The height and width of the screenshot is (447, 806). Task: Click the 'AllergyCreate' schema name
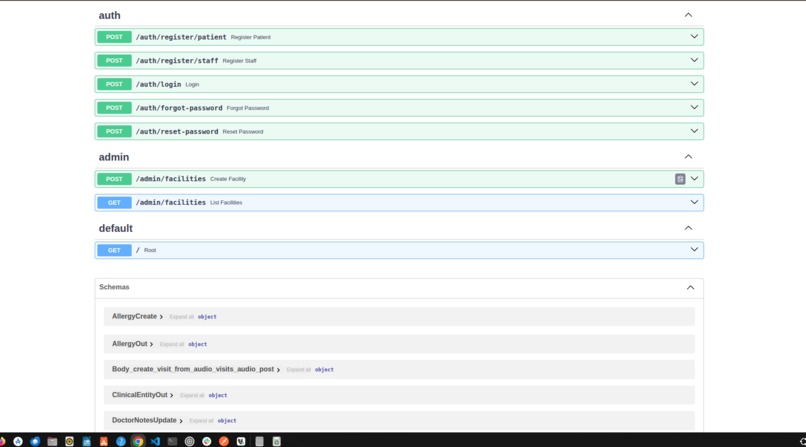(134, 316)
